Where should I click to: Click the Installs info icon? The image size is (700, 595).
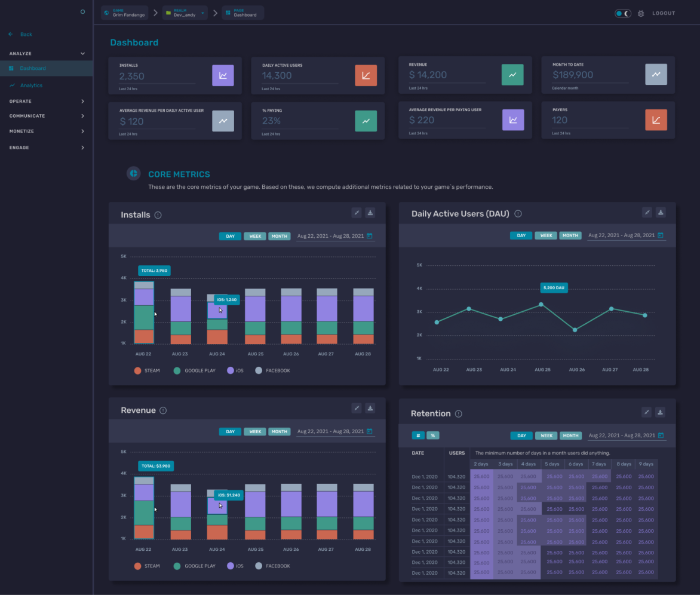[x=158, y=215]
